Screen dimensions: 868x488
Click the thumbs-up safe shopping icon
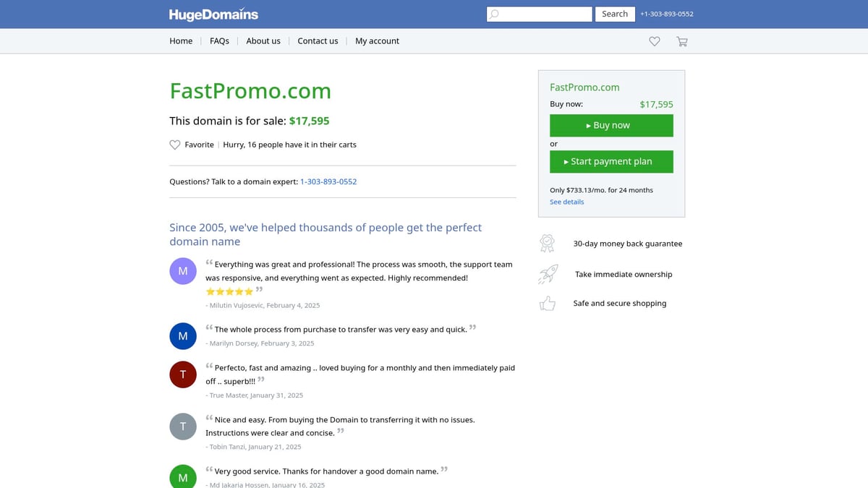point(547,303)
